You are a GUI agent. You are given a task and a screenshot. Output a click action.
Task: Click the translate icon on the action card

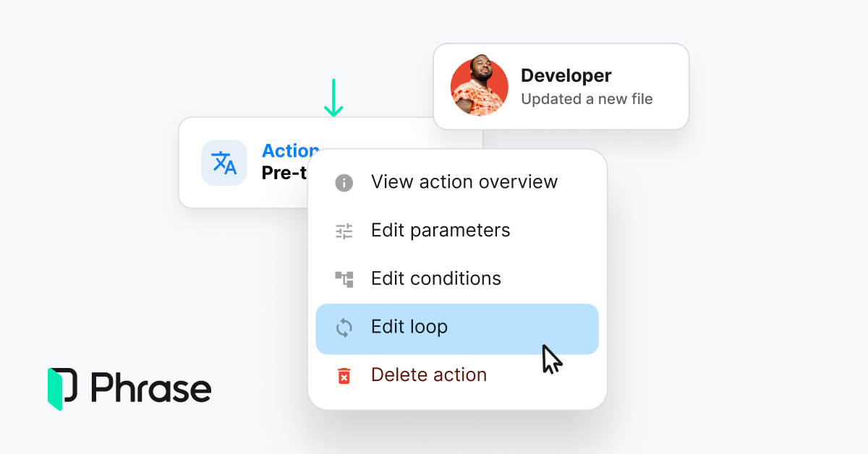[x=224, y=163]
